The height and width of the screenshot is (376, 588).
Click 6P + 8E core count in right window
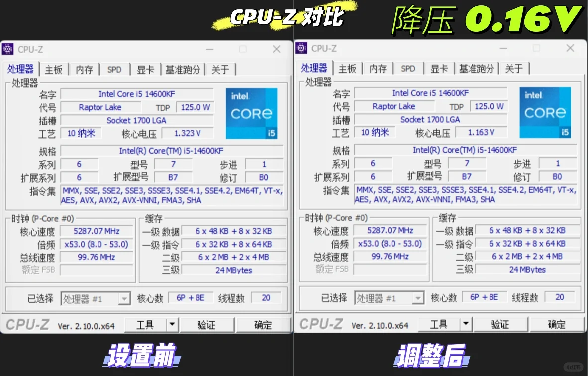coord(484,297)
